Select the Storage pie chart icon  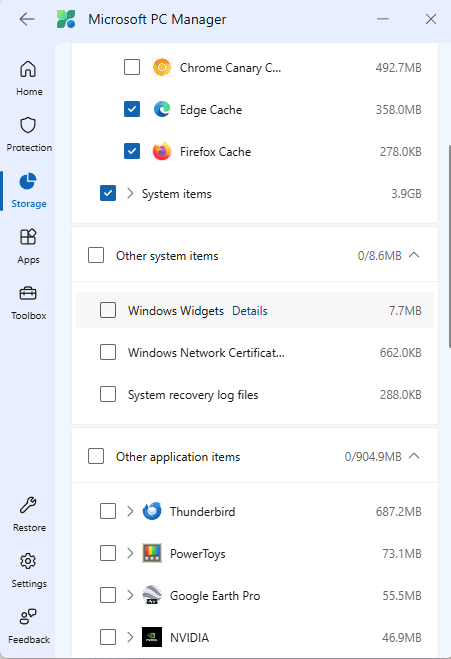coord(28,181)
